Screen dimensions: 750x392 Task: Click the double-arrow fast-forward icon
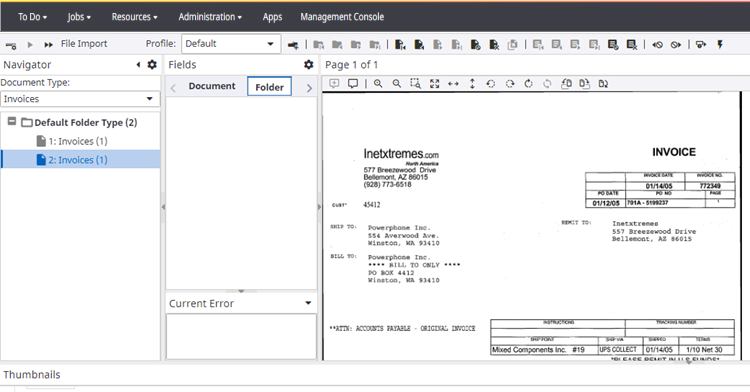tap(48, 44)
